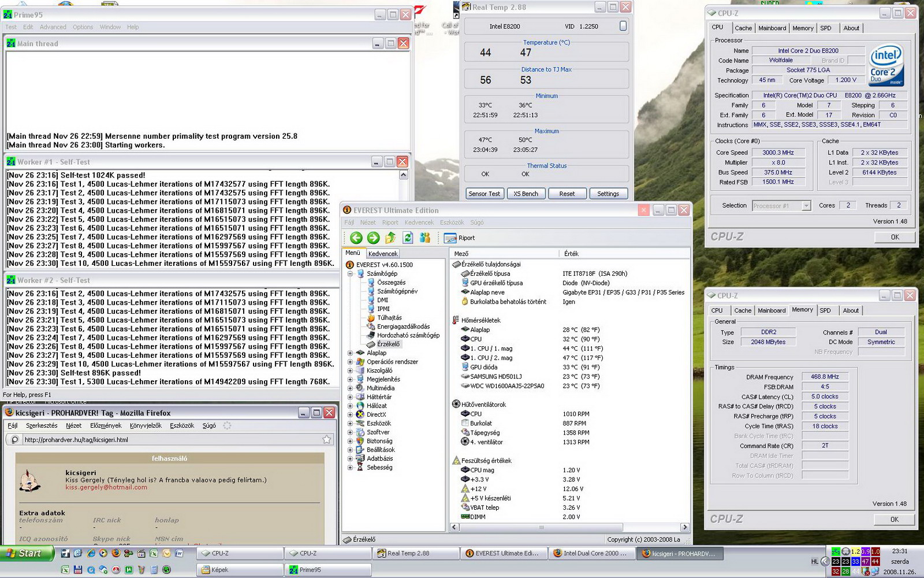Click Internet Explorer quick launch icon

pos(91,553)
